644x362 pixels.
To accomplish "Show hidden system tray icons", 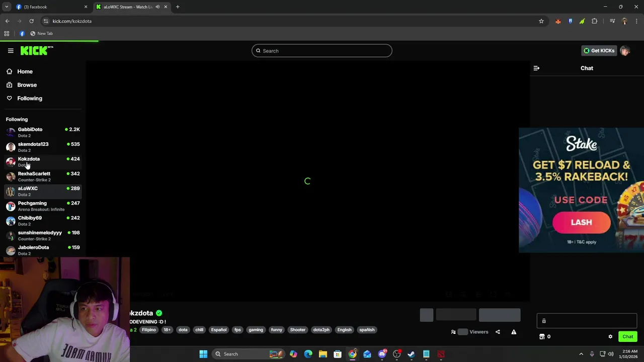I will pos(581,354).
